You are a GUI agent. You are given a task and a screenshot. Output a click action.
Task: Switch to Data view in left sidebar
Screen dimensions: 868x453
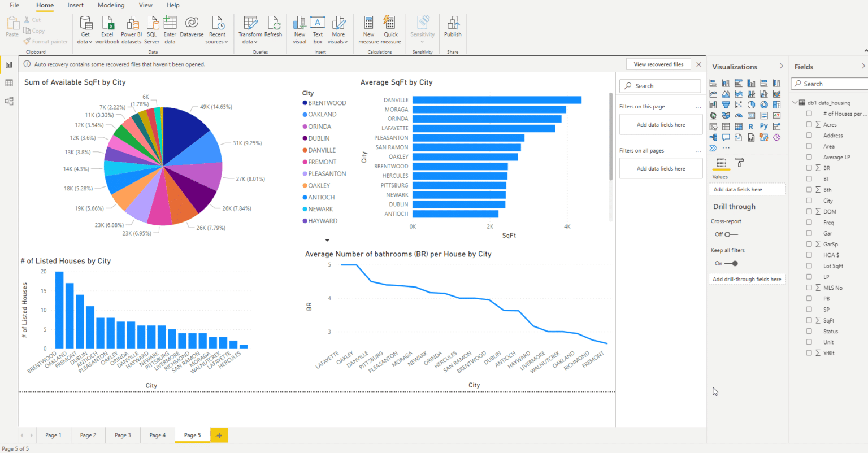point(9,83)
